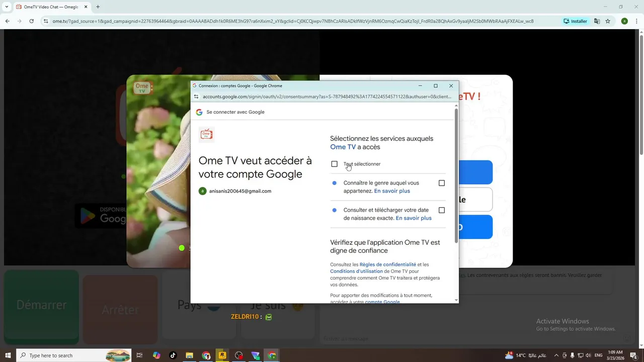Tick the gender access checkbox
644x362 pixels.
[442, 183]
